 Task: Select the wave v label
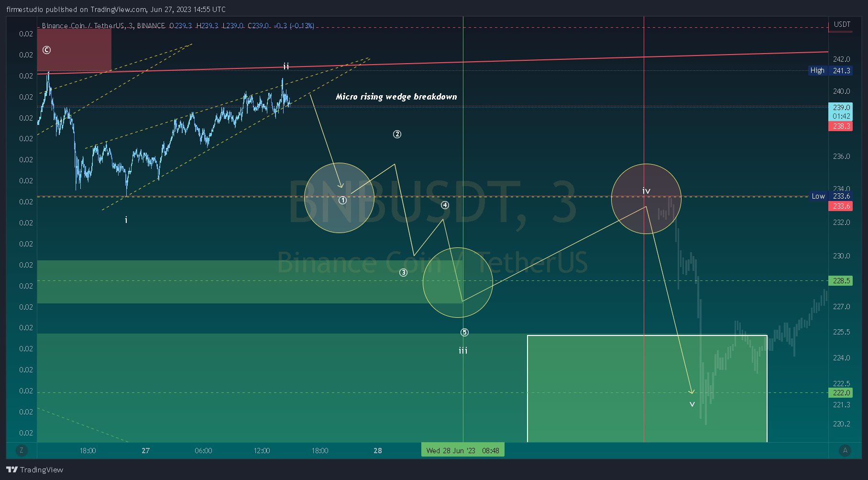coord(692,404)
